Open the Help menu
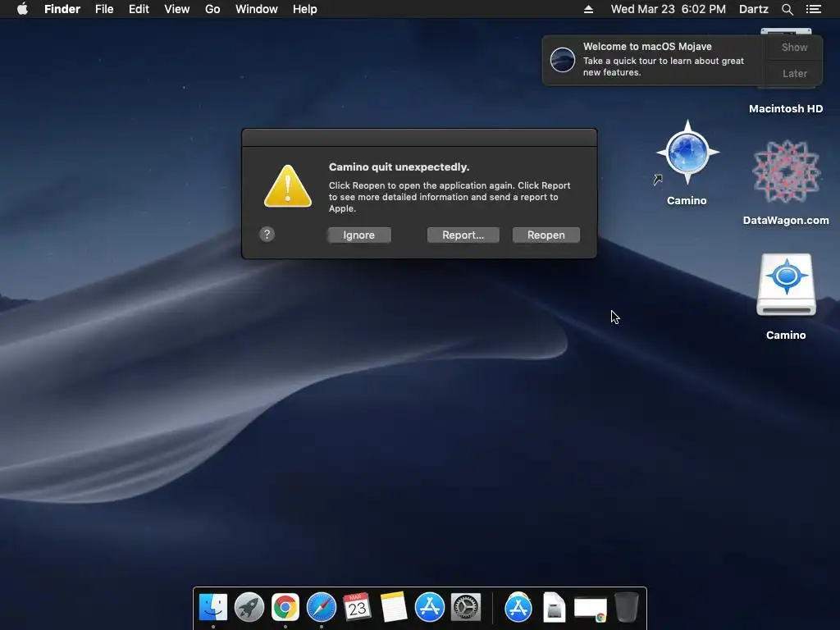840x630 pixels. 305,9
